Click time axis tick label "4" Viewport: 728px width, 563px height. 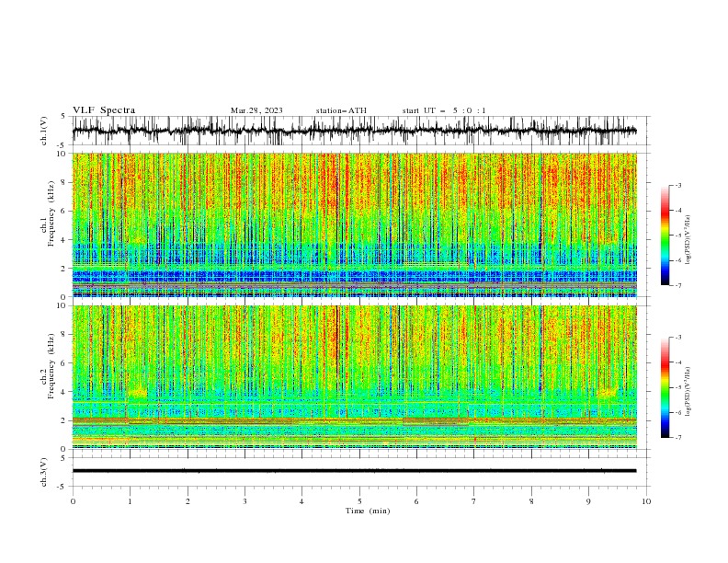click(x=302, y=501)
